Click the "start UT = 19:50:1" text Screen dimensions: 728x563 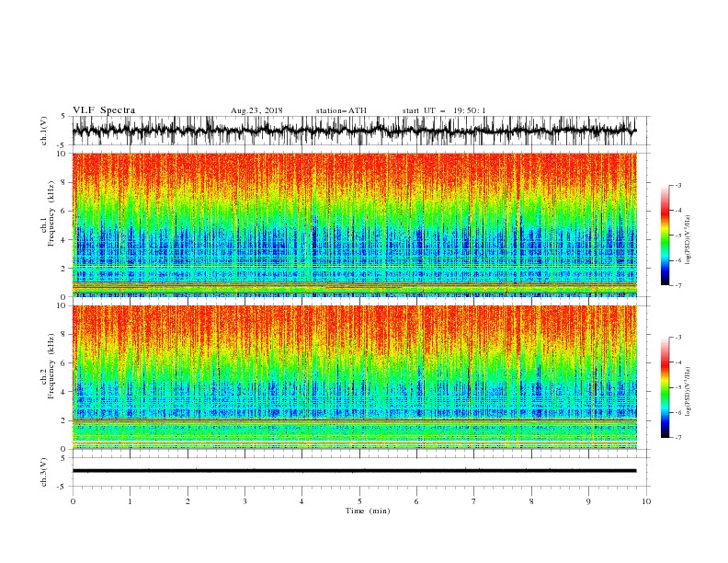click(x=443, y=110)
